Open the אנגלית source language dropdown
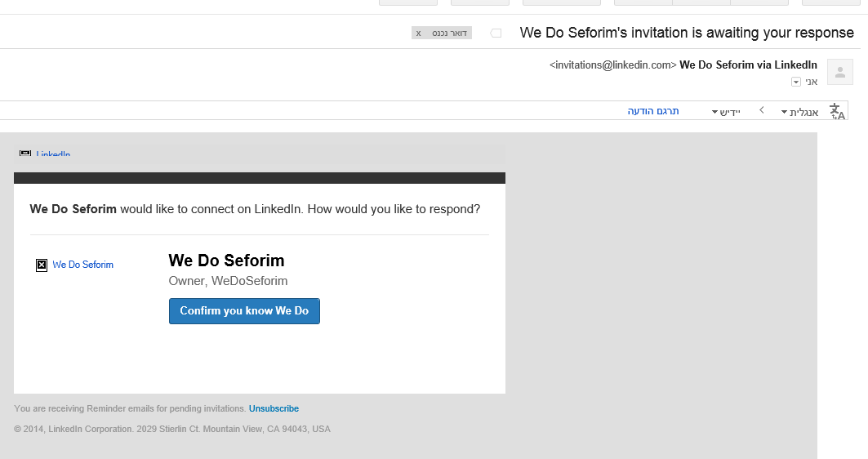The image size is (868, 459). [799, 113]
